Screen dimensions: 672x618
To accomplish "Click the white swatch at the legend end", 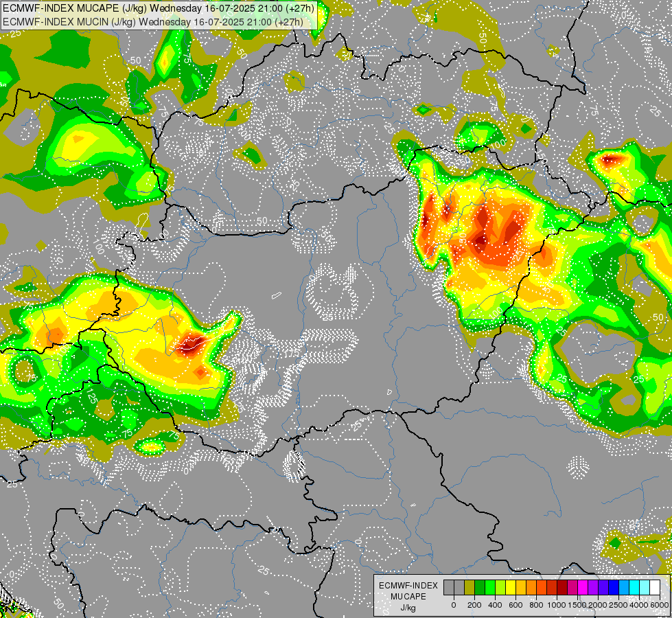I will 656,587.
